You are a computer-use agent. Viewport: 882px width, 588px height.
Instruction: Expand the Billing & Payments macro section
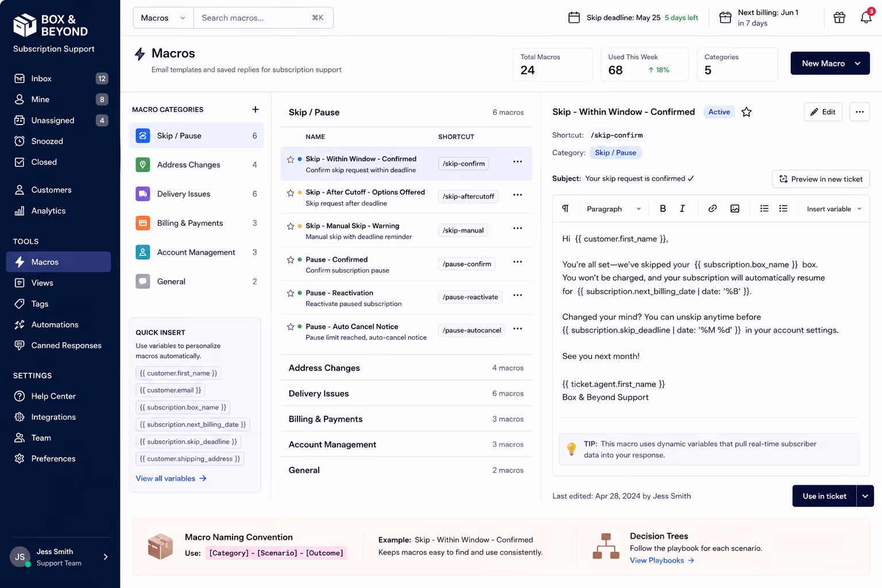point(406,419)
